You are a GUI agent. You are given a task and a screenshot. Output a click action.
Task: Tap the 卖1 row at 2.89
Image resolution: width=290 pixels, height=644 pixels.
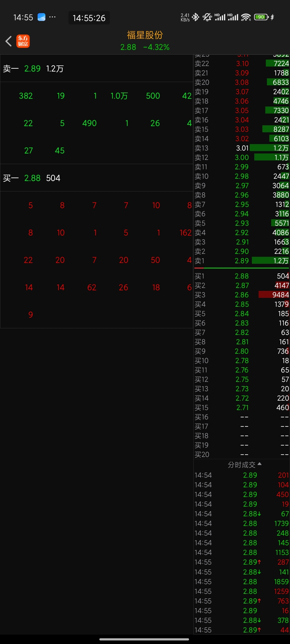point(242,261)
